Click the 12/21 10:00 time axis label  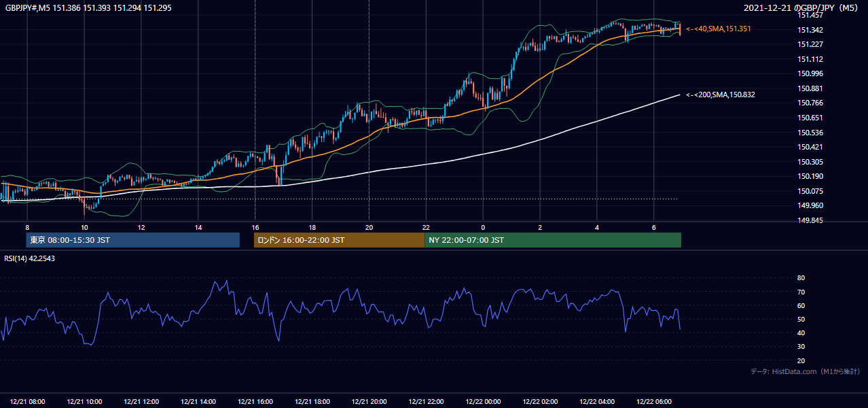point(85,402)
